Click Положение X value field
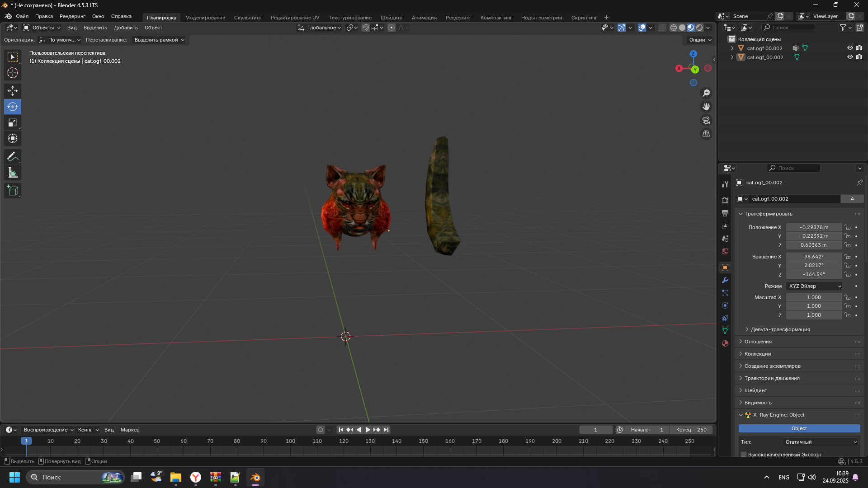 [814, 227]
